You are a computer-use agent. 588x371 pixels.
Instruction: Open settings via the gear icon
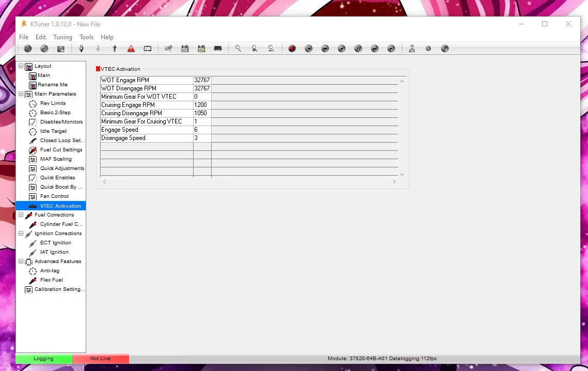(428, 49)
